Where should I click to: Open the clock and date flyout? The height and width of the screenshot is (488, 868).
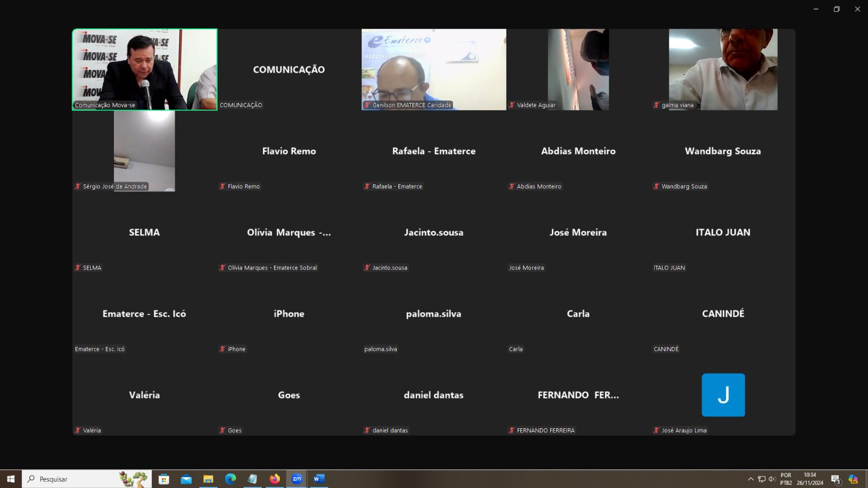[x=810, y=479]
